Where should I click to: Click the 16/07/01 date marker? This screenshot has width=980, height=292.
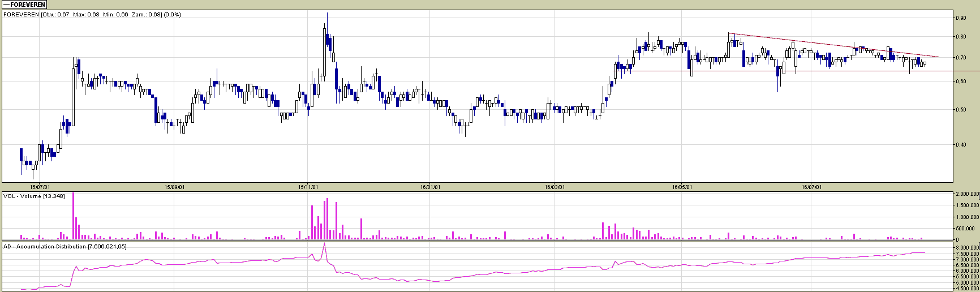(811, 186)
